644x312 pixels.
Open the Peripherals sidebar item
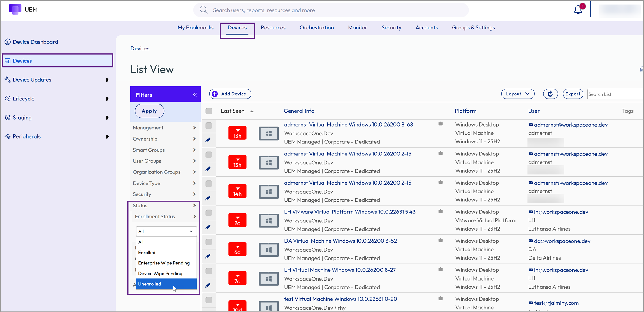pyautogui.click(x=57, y=136)
